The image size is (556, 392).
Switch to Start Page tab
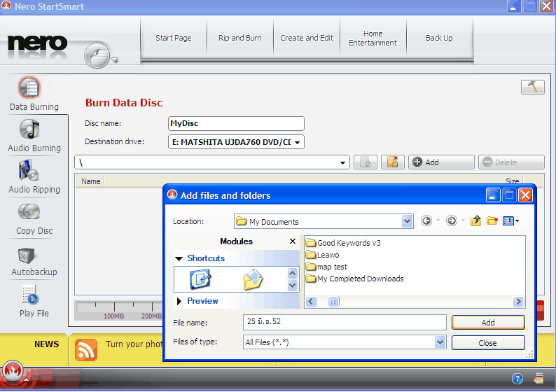coord(174,38)
